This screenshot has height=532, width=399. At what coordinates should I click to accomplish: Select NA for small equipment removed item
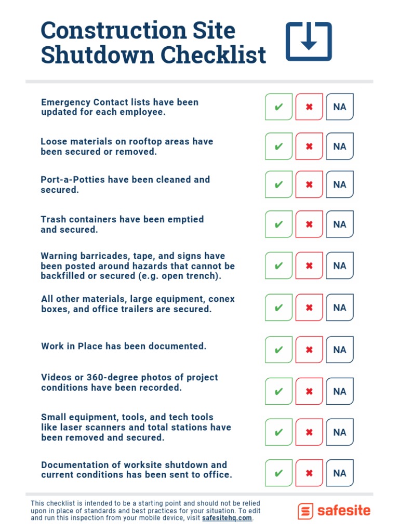pyautogui.click(x=340, y=432)
